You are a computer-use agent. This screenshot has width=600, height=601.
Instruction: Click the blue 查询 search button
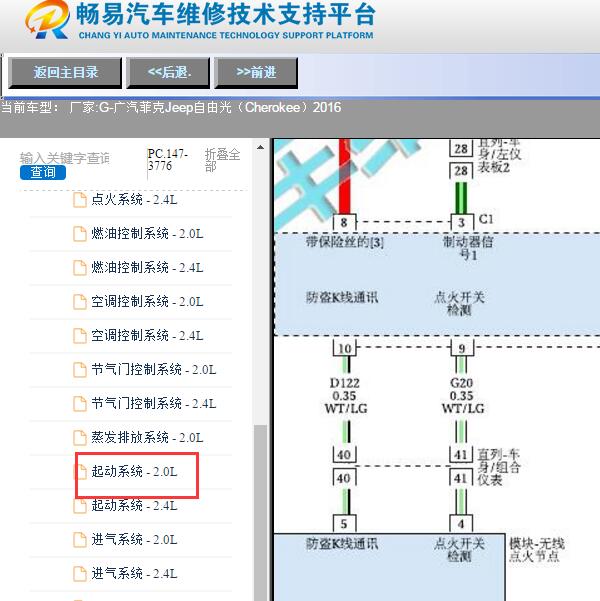pyautogui.click(x=43, y=172)
